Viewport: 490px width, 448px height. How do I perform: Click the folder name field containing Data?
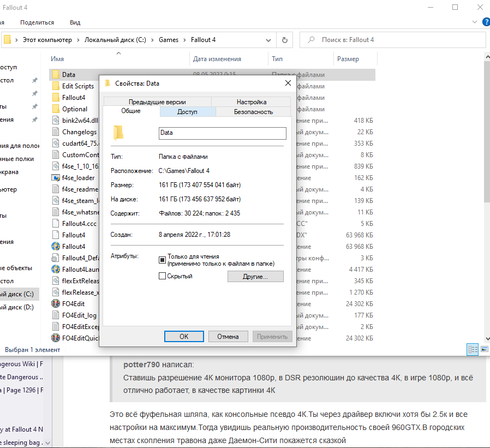click(x=222, y=133)
